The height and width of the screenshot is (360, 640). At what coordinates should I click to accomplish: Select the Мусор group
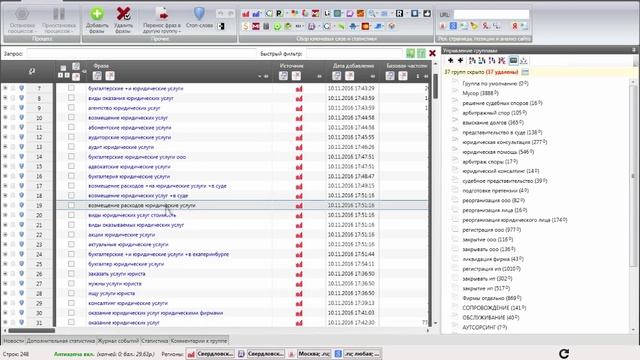pyautogui.click(x=480, y=93)
